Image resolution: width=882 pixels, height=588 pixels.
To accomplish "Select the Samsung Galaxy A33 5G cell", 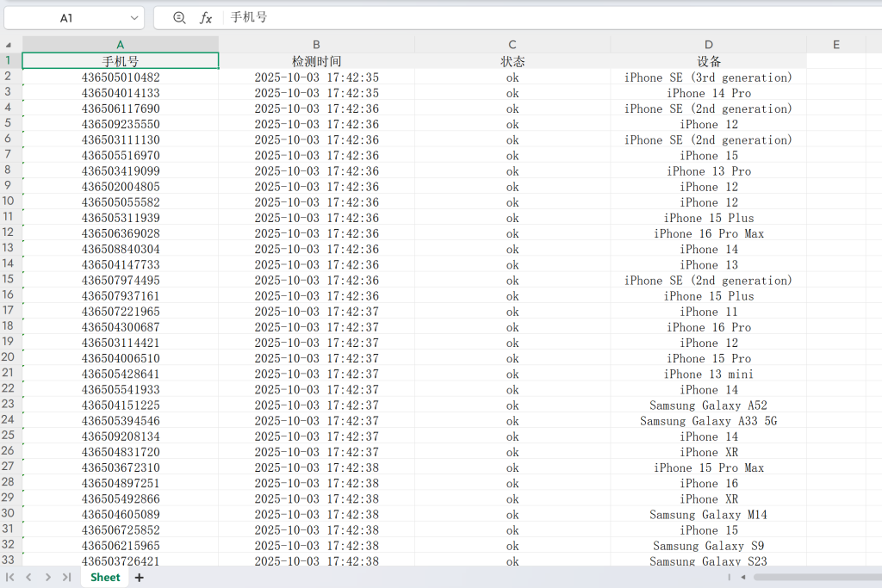I will (x=708, y=421).
